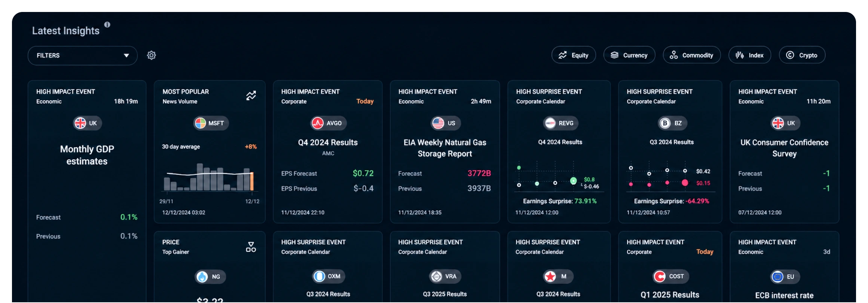The height and width of the screenshot is (303, 868).
Task: Click the VRA Q3 2025 Results text
Action: pyautogui.click(x=444, y=294)
